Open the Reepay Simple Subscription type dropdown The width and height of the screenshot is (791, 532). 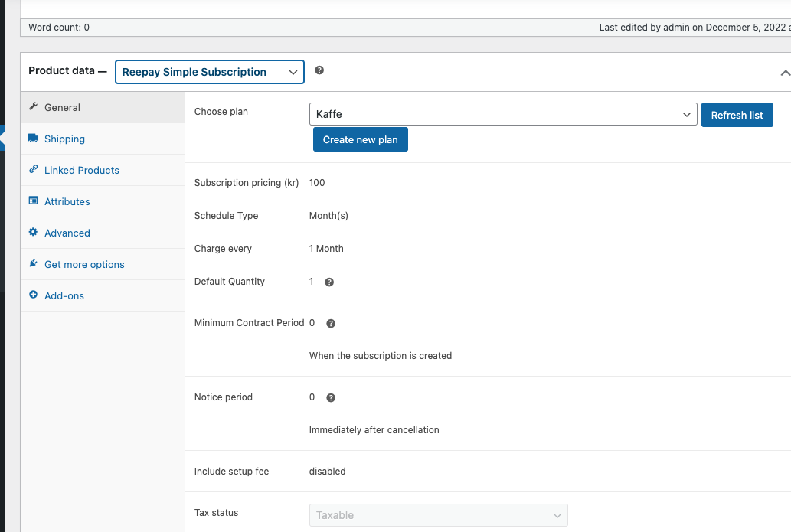pos(209,71)
